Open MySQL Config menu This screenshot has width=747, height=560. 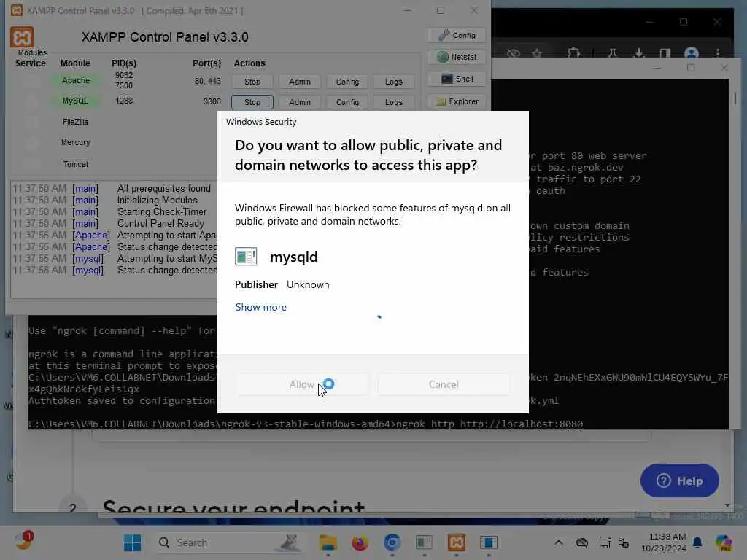tap(347, 102)
